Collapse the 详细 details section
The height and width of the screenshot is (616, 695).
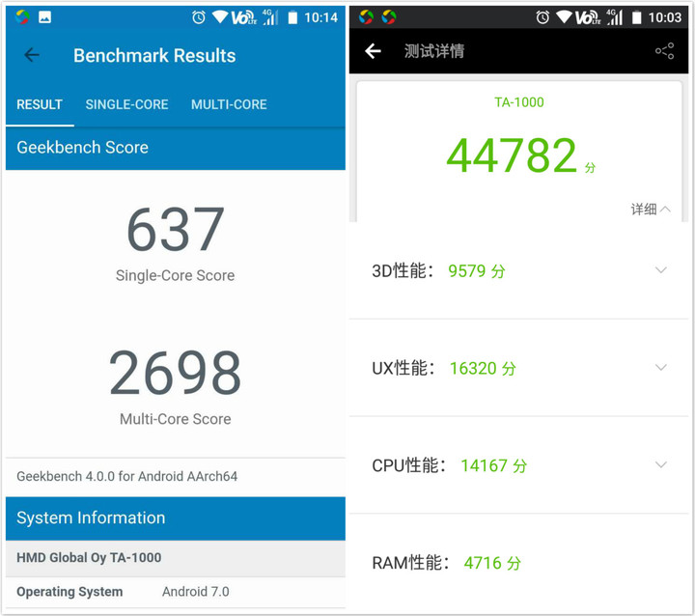[651, 209]
